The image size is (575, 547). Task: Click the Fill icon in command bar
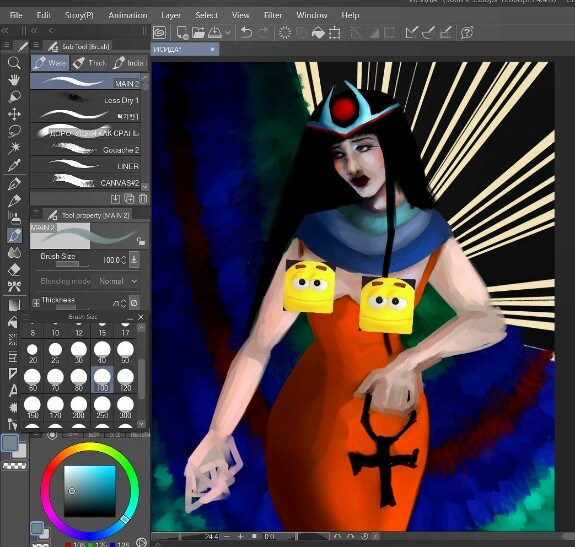point(318,33)
